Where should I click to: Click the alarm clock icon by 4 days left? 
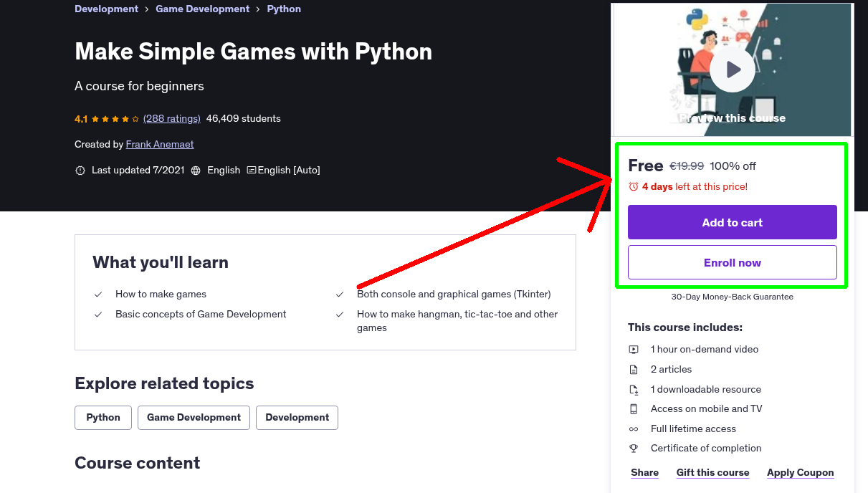tap(634, 186)
